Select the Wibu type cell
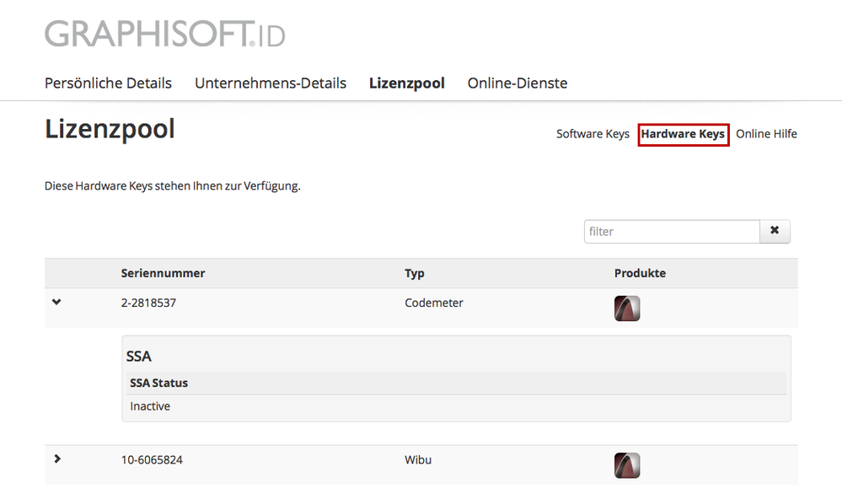 [418, 460]
